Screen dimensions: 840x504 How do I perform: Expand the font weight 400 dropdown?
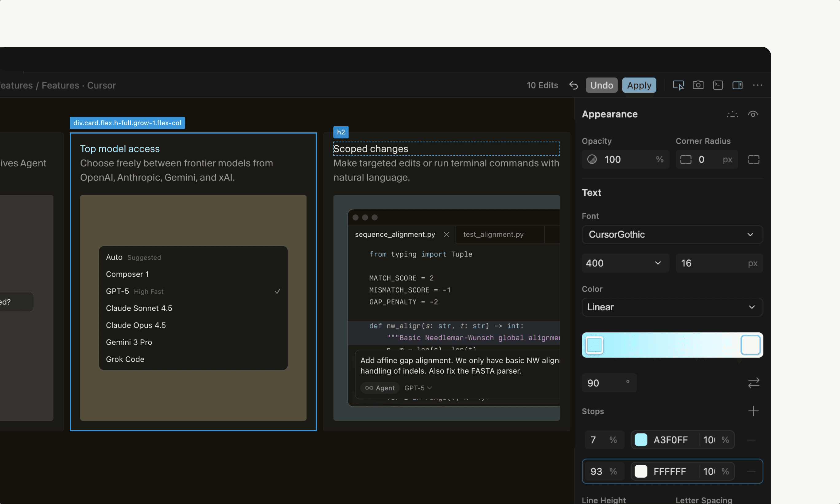[625, 263]
